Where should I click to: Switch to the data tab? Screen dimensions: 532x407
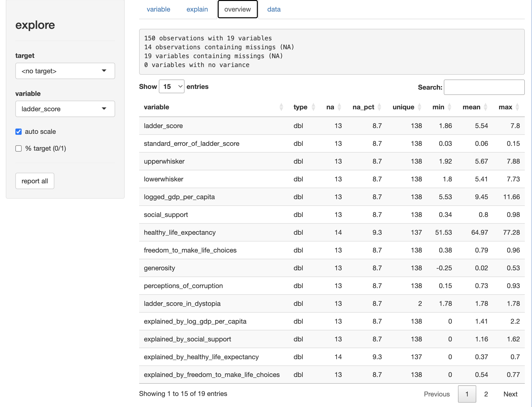pos(274,9)
